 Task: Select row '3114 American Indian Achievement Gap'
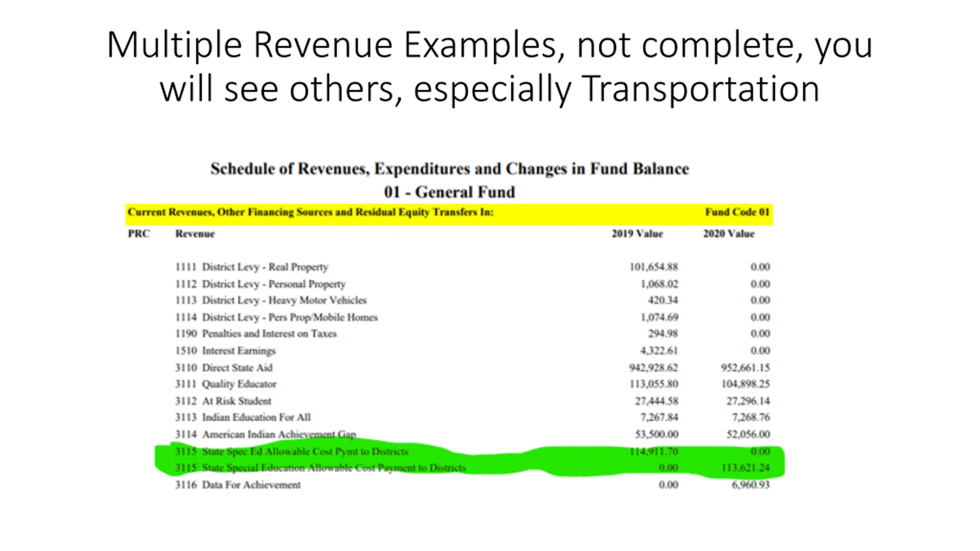[x=472, y=434]
